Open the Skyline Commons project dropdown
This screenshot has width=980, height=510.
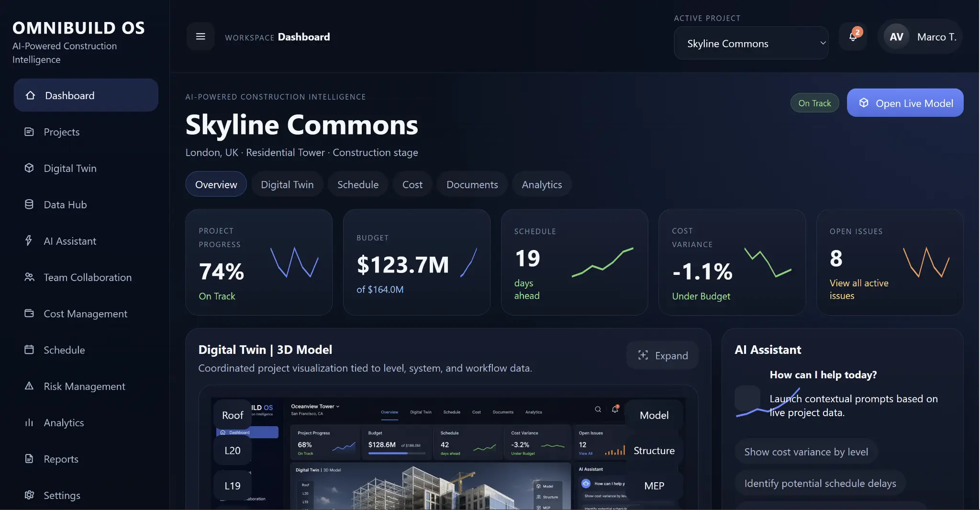[x=750, y=43]
